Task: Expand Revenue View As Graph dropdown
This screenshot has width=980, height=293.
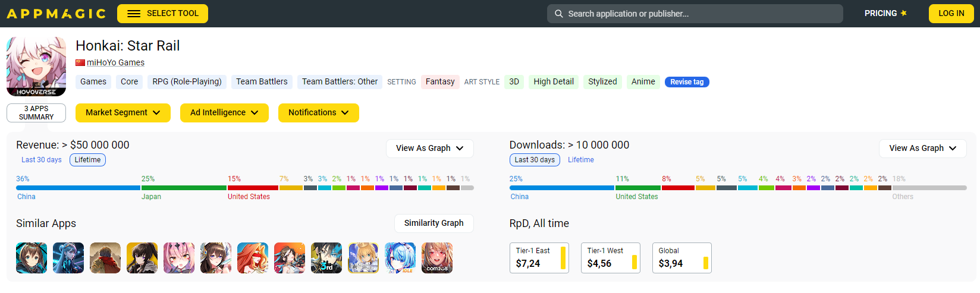Action: pyautogui.click(x=429, y=149)
